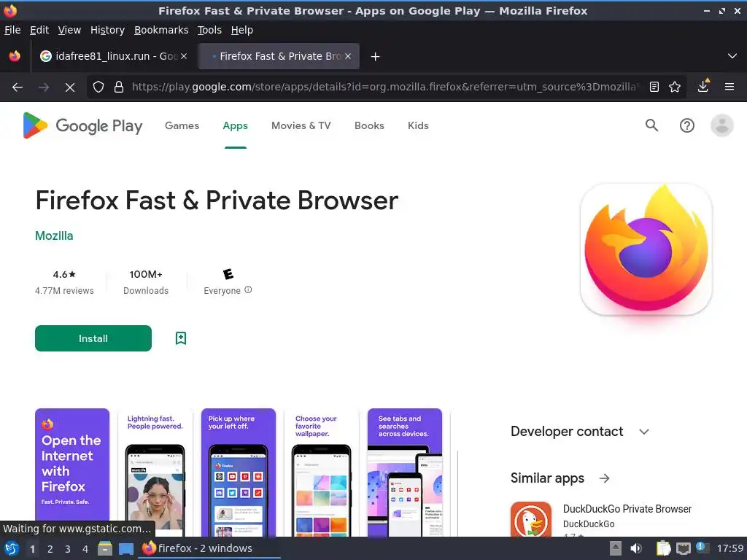The image size is (747, 560).
Task: Open the Firefox downloads panel
Action: coord(703,86)
